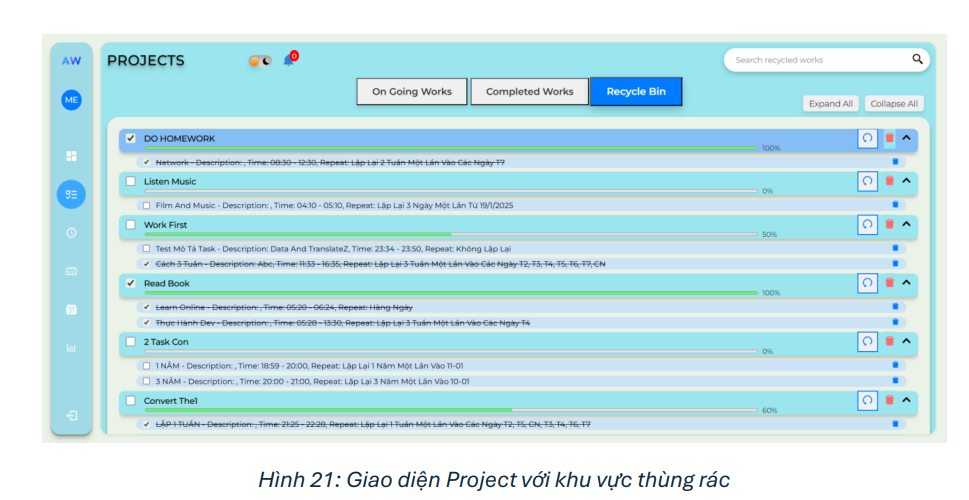Viewport: 969px width, 500px height.
Task: Collapse the DO HOMEWORK row chevron
Action: pyautogui.click(x=907, y=138)
